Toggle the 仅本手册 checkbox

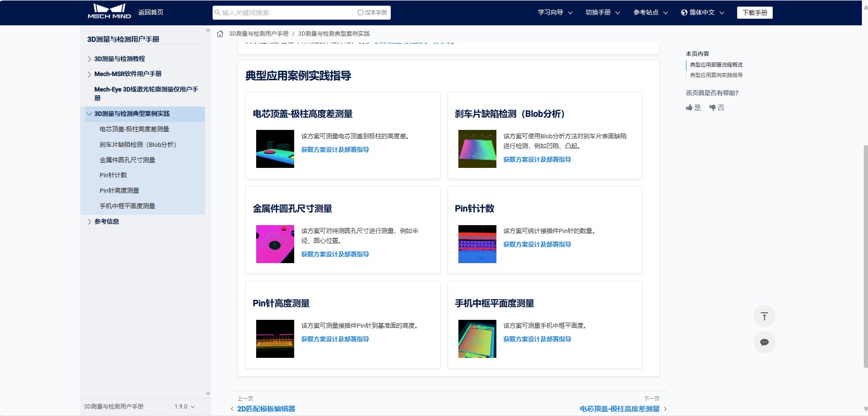pyautogui.click(x=360, y=13)
